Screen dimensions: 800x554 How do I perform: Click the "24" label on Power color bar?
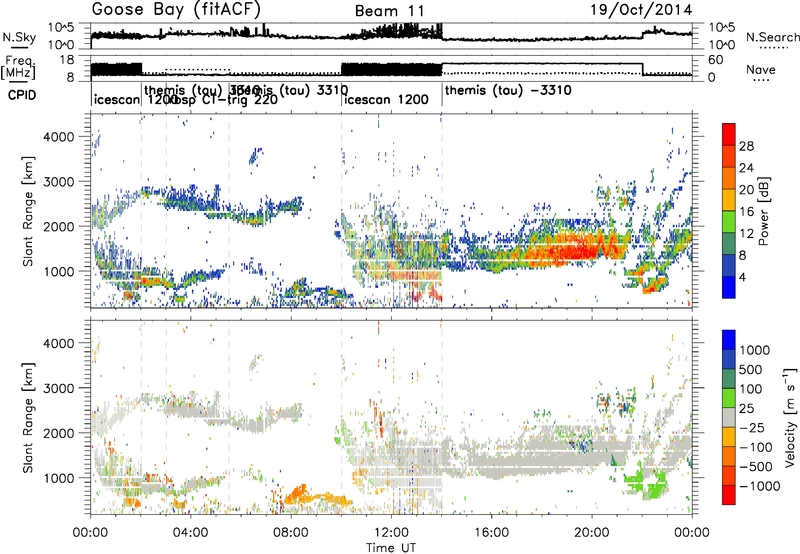tap(746, 168)
